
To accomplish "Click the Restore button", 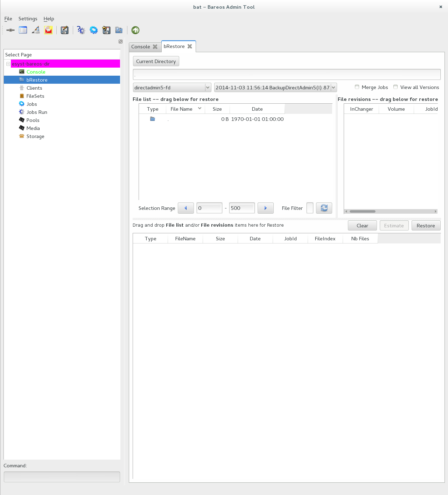I will click(x=426, y=226).
